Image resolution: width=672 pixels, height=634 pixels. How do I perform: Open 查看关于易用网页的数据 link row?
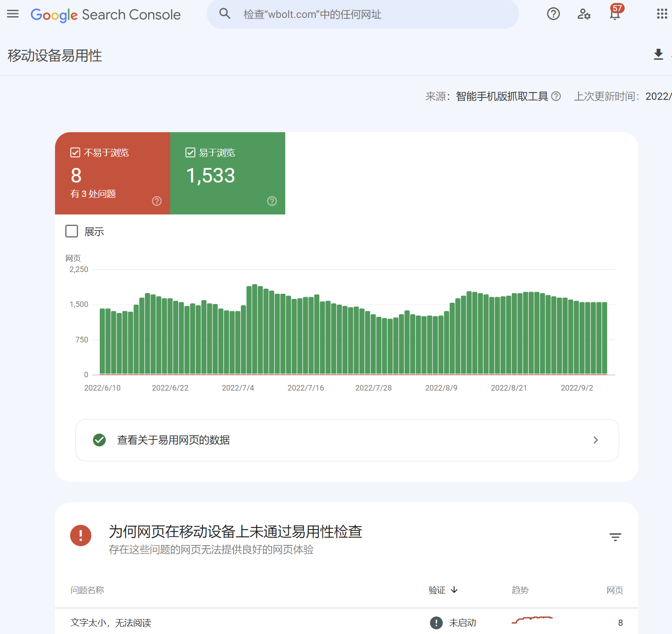click(x=347, y=440)
